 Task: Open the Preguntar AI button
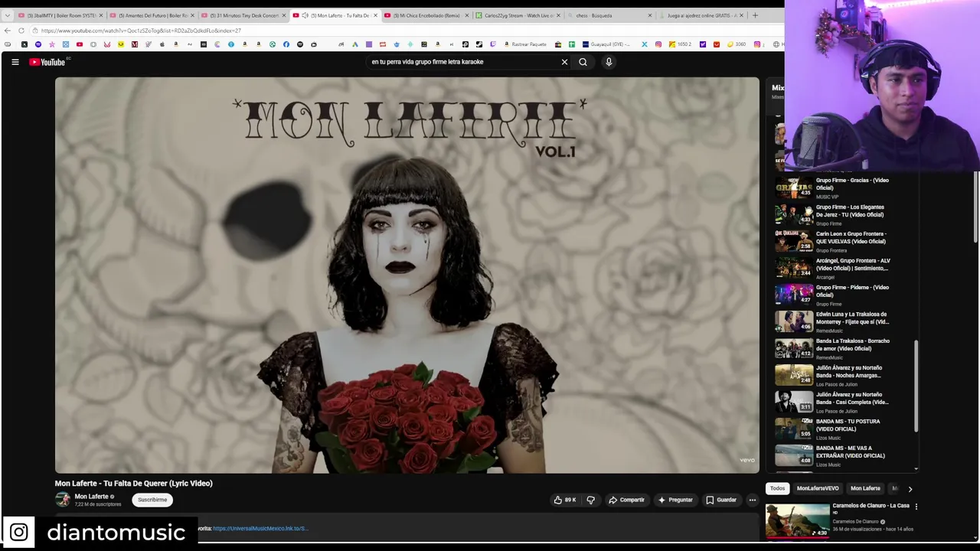click(675, 500)
